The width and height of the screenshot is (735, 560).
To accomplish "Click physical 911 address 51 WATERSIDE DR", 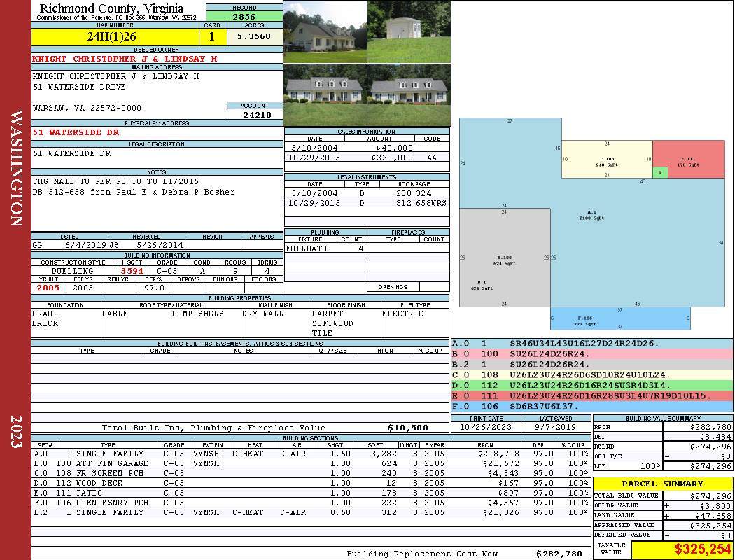I will pyautogui.click(x=76, y=132).
